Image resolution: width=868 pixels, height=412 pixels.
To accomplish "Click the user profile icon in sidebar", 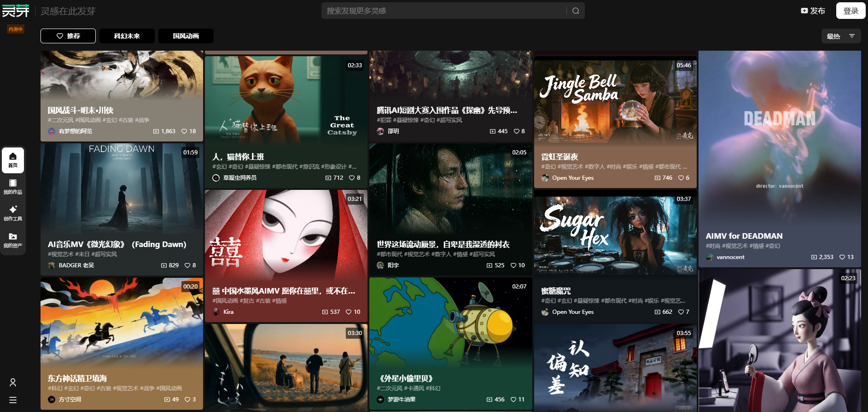I will [13, 383].
